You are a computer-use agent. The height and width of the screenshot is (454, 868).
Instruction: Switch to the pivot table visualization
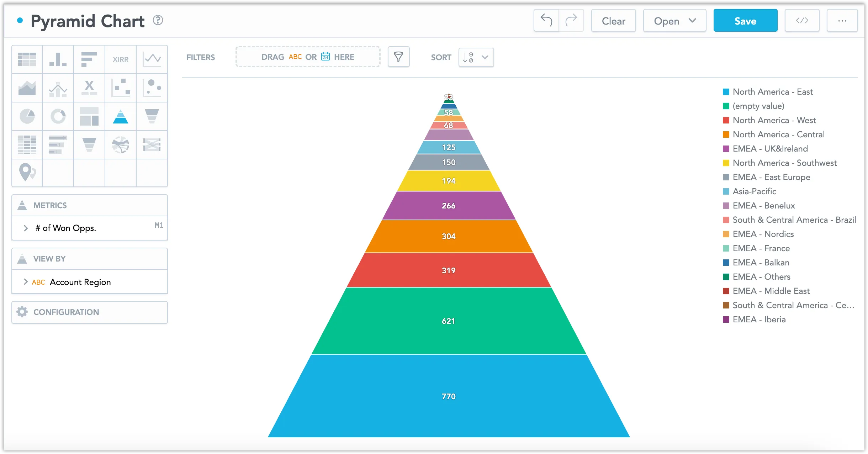click(27, 144)
